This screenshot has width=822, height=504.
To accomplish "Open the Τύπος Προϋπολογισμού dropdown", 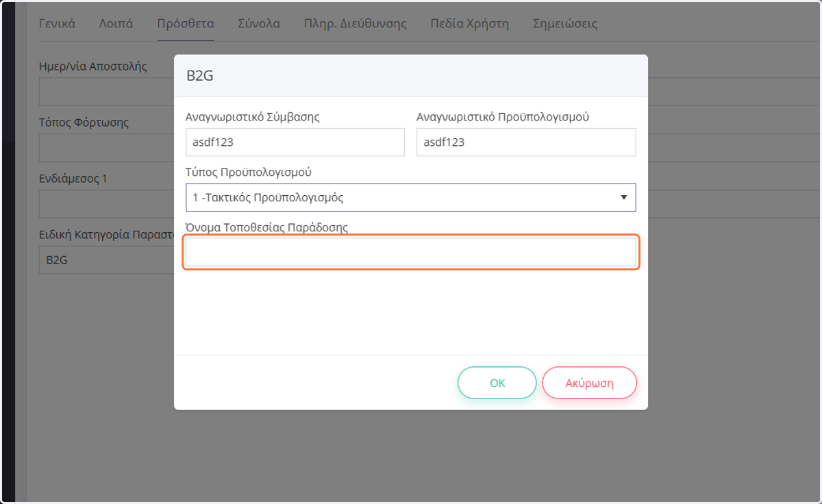I will coord(411,197).
